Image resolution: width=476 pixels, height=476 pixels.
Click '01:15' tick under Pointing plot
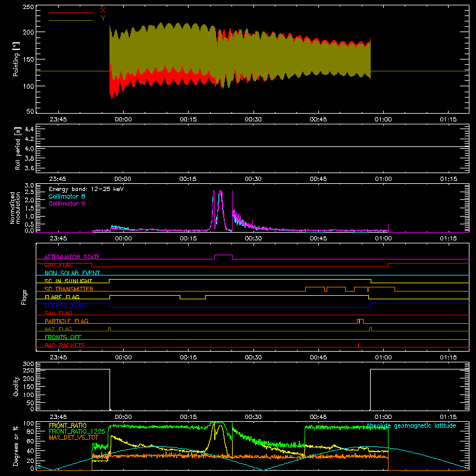pos(448,120)
